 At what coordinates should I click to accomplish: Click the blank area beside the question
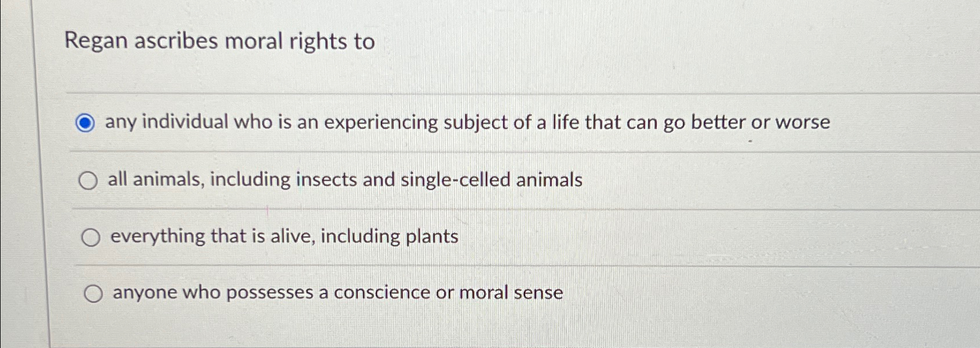[692, 42]
